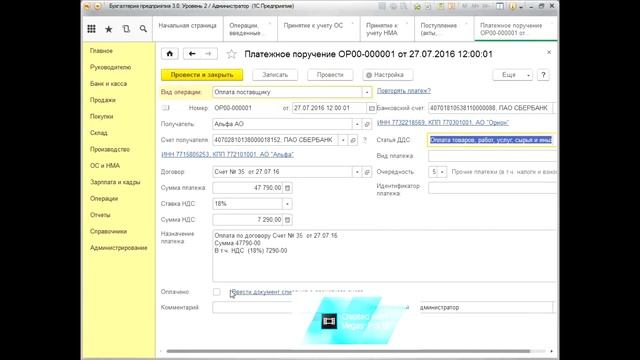The height and width of the screenshot is (360, 640).
Task: Open the ИНН 7715805253 Альфа link
Action: click(227, 155)
